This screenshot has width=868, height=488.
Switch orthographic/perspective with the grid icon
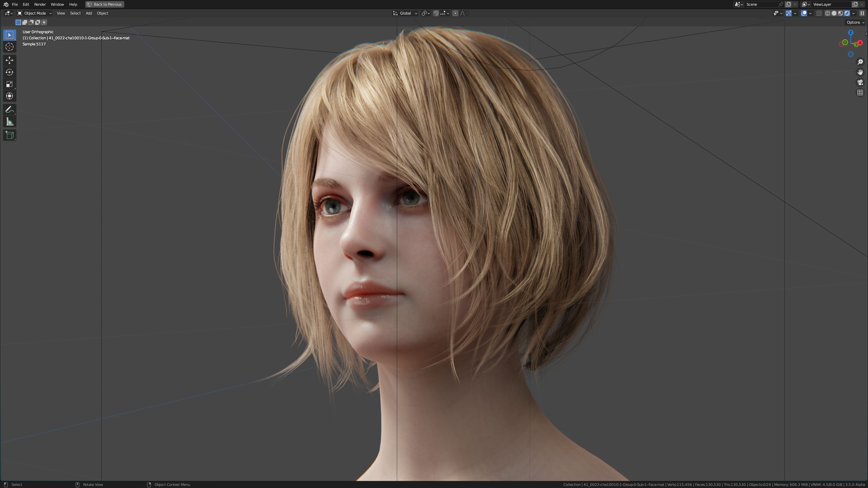pos(860,93)
